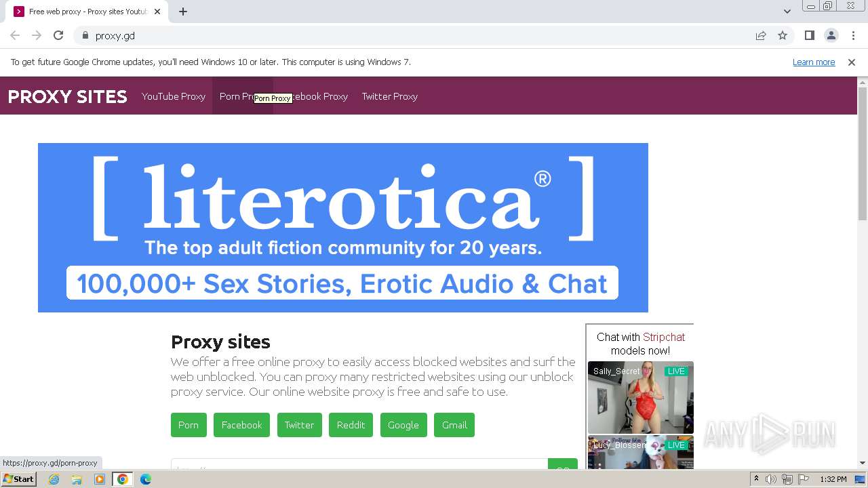
Task: Open the Chrome three-dot menu
Action: (x=853, y=35)
